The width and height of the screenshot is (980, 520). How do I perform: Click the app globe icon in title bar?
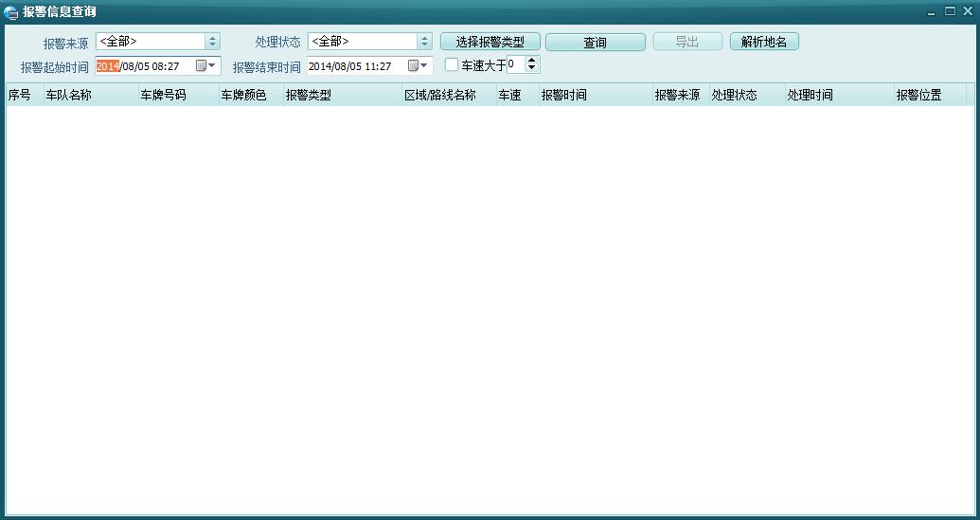click(11, 11)
